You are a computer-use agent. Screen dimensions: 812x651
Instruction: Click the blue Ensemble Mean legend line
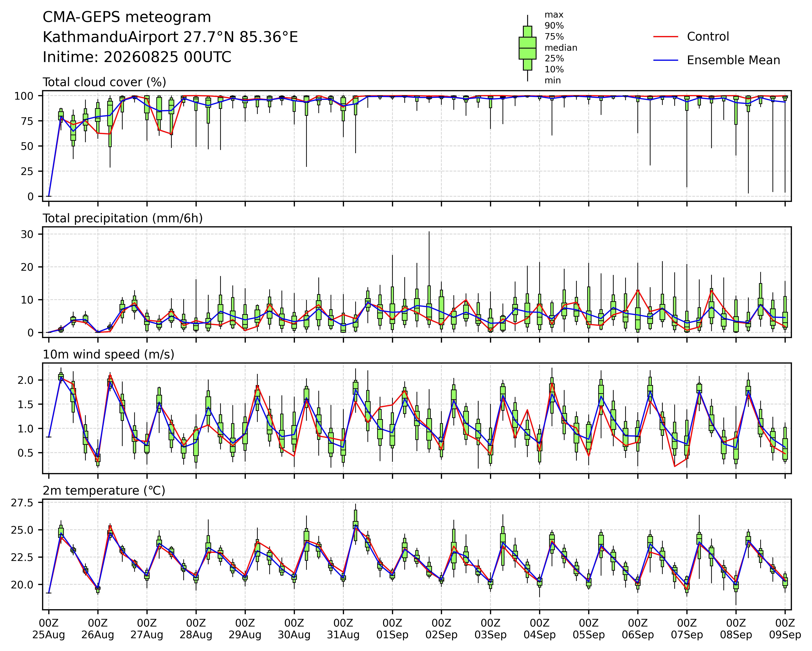point(665,60)
